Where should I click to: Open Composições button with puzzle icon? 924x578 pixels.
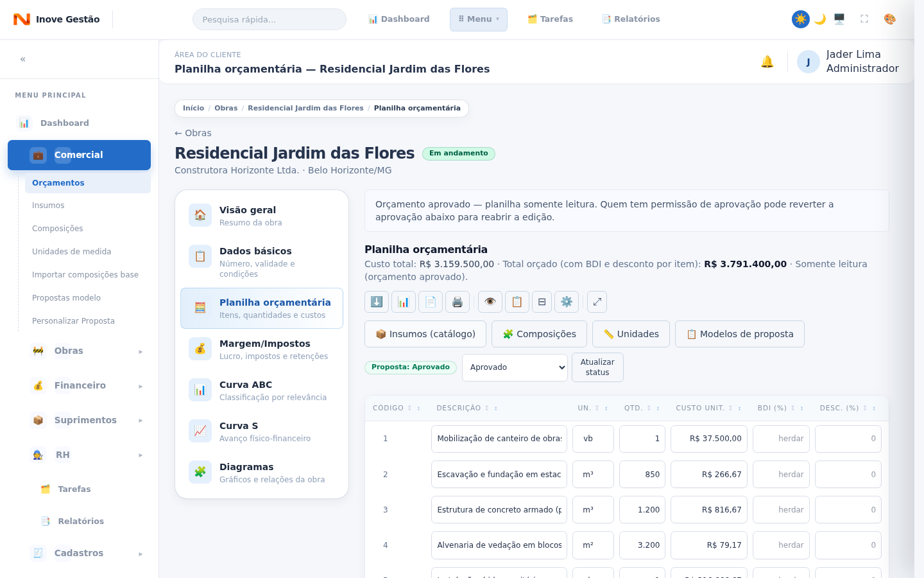tap(539, 334)
